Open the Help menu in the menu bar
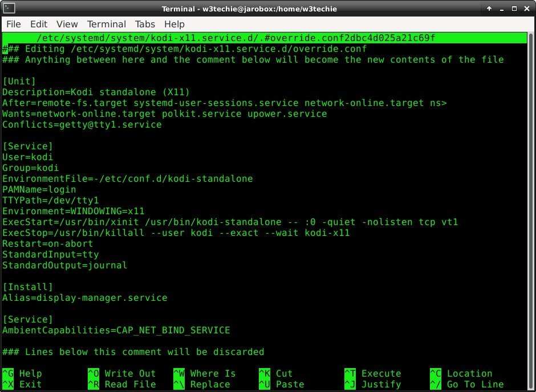The height and width of the screenshot is (392, 536). [174, 24]
